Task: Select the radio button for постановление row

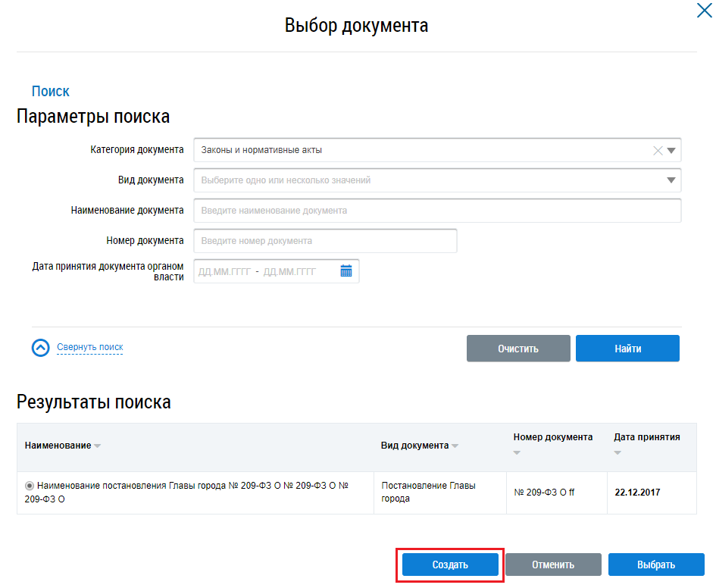Action: tap(30, 486)
